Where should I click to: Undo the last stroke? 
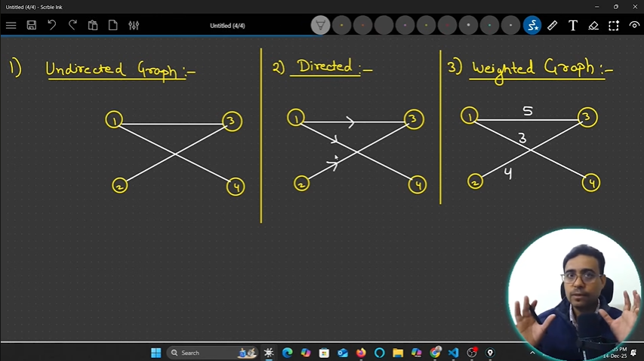click(52, 26)
